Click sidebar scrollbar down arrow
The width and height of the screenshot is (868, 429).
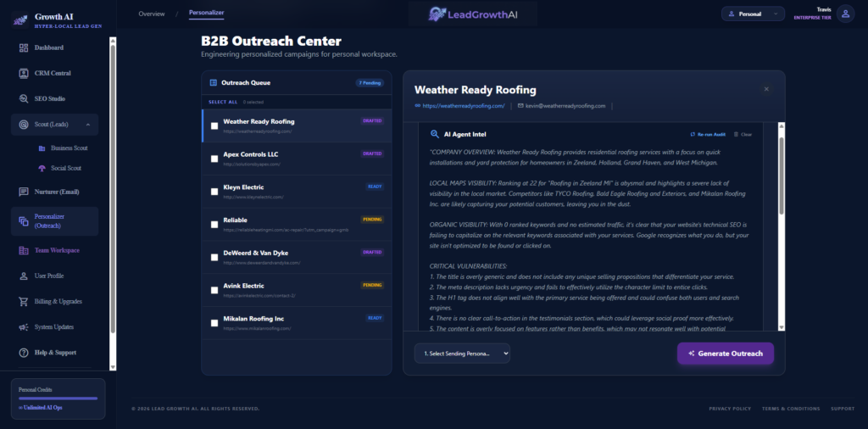pos(113,366)
